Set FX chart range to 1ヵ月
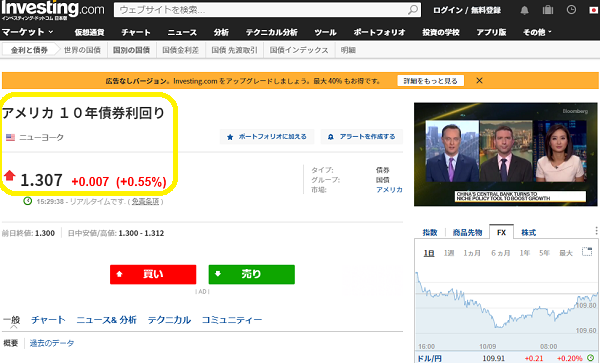 (x=472, y=253)
